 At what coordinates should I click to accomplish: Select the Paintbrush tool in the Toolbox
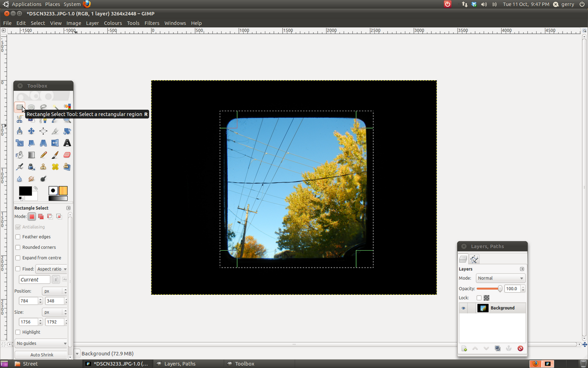point(55,155)
